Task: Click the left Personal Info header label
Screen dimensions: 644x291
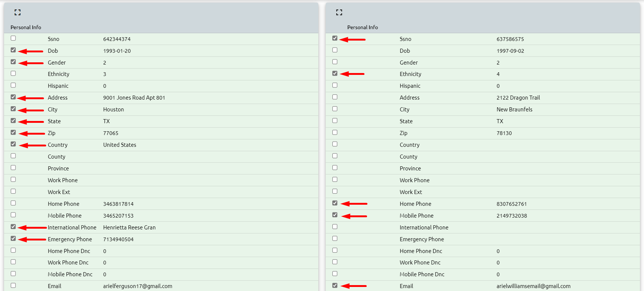Action: [x=26, y=27]
